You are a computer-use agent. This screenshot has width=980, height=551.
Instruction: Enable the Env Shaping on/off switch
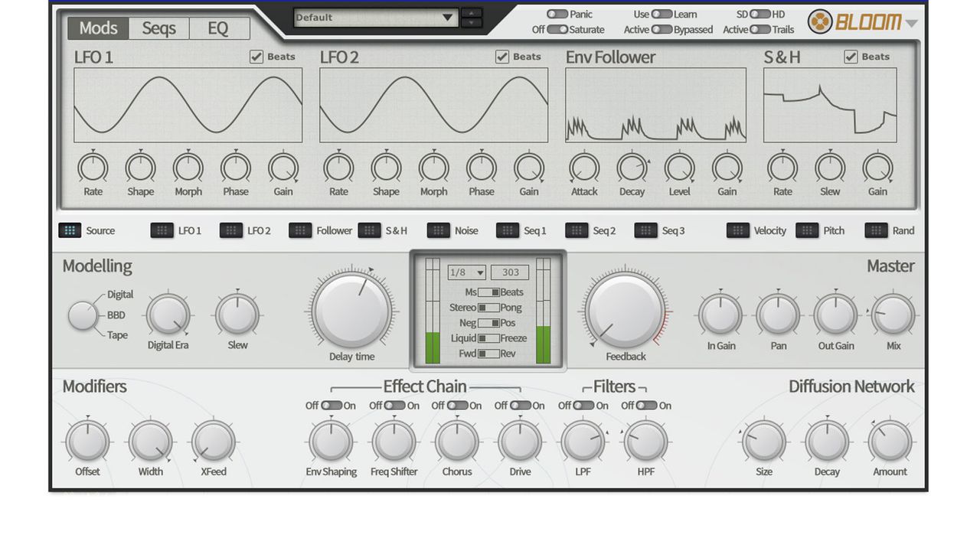[332, 406]
